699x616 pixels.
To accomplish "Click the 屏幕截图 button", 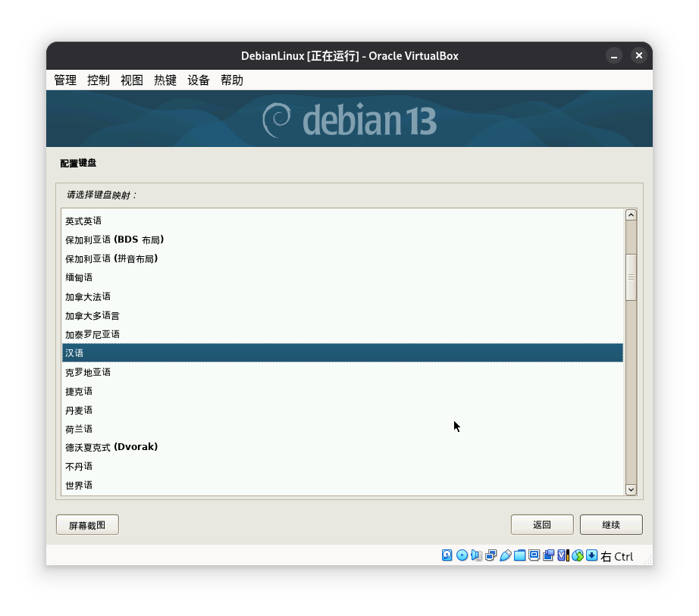I will (87, 524).
